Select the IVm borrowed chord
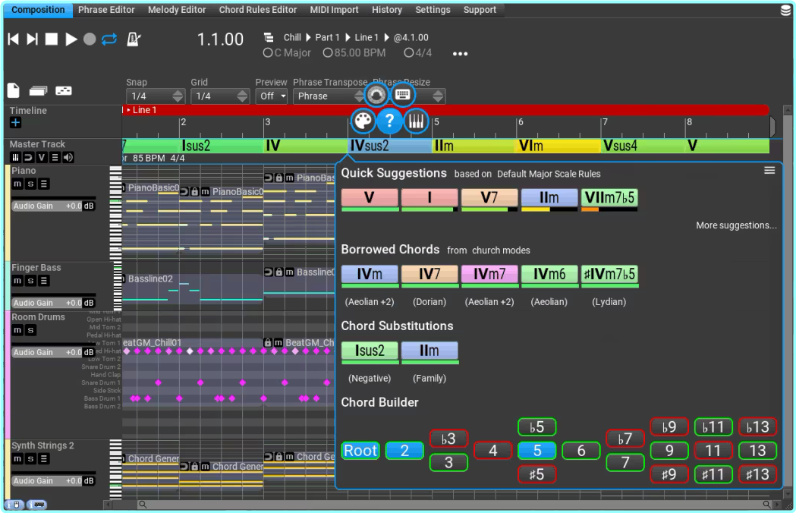 tap(370, 275)
